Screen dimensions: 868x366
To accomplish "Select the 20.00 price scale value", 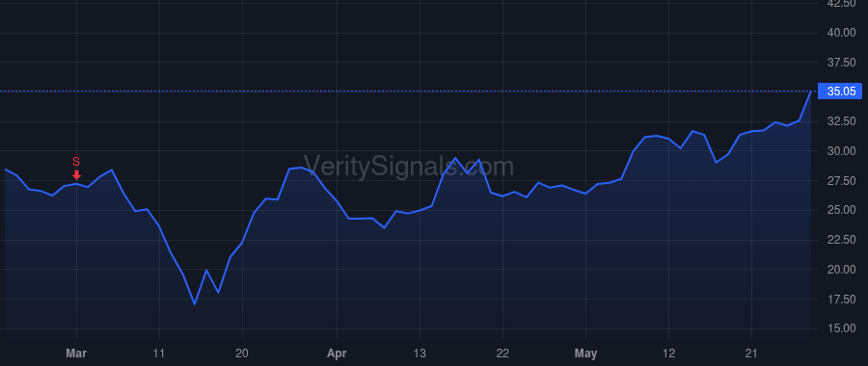I will point(841,270).
